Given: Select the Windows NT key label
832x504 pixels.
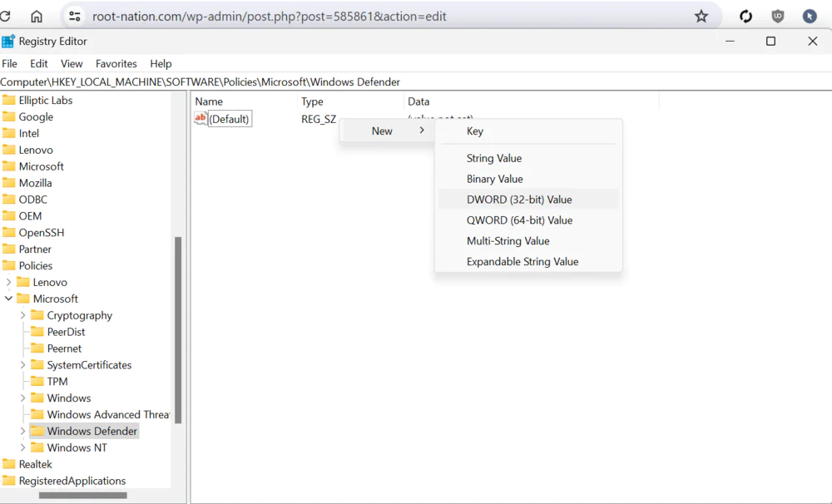Looking at the screenshot, I should [77, 447].
